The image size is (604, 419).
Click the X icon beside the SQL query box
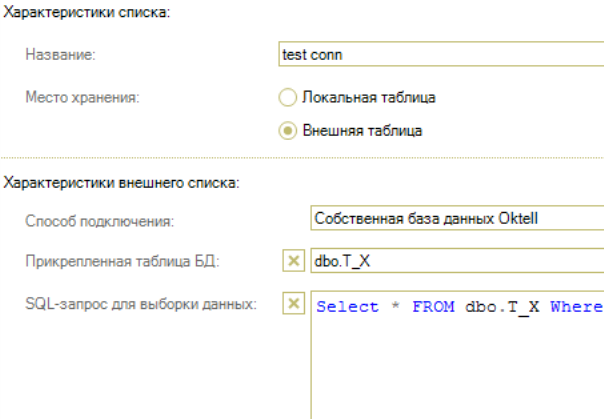point(293,304)
